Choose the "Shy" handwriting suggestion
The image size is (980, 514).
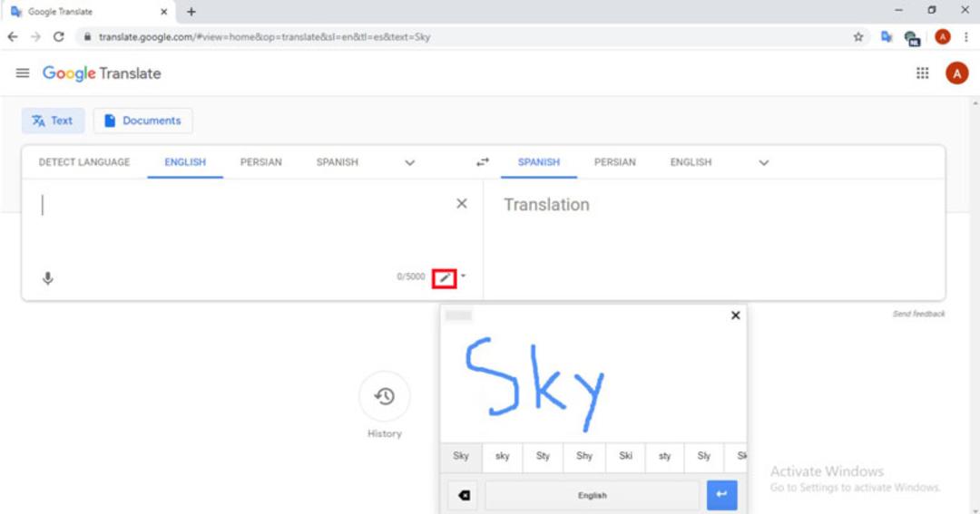[584, 456]
